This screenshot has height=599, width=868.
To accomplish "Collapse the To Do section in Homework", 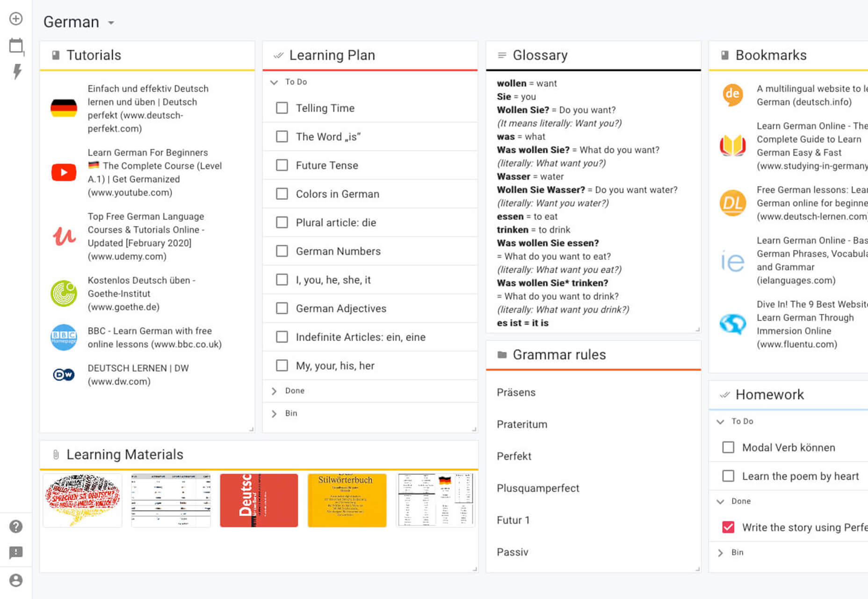I will pyautogui.click(x=720, y=421).
